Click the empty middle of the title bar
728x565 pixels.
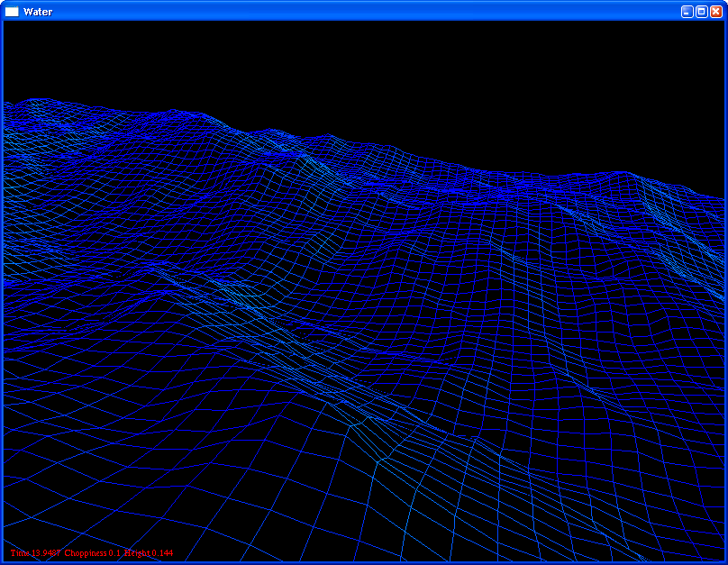(x=360, y=12)
